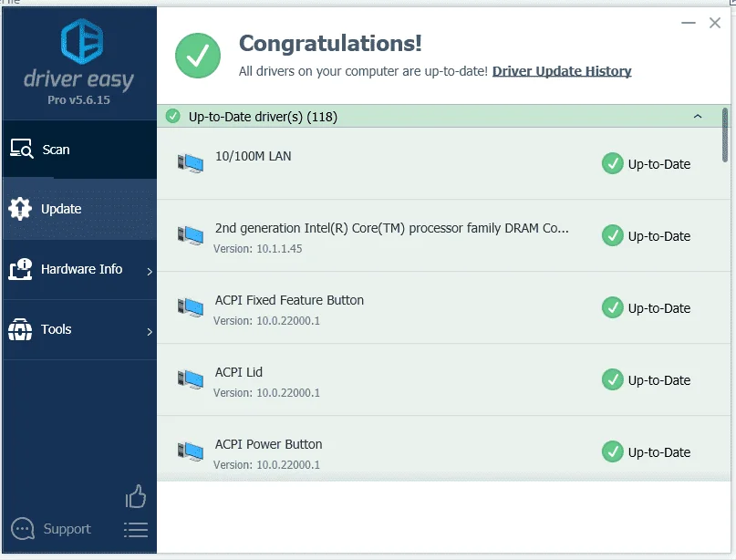This screenshot has width=736, height=560.
Task: Expand the Hardware Info submenu arrow
Action: (150, 271)
